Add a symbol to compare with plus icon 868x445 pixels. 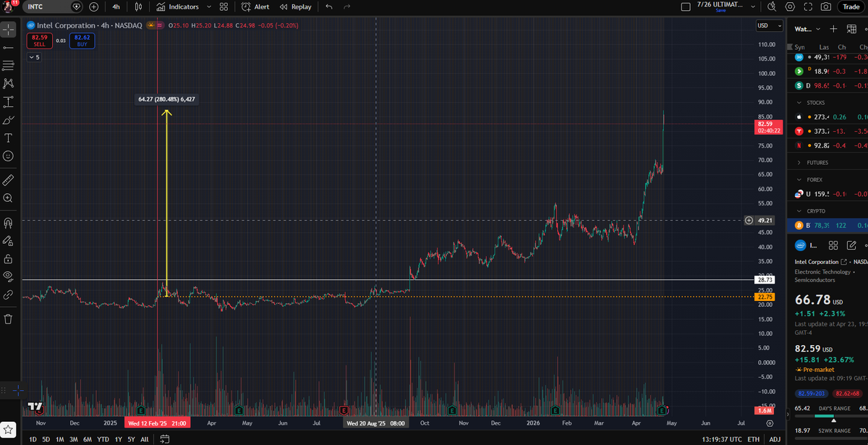coord(94,7)
